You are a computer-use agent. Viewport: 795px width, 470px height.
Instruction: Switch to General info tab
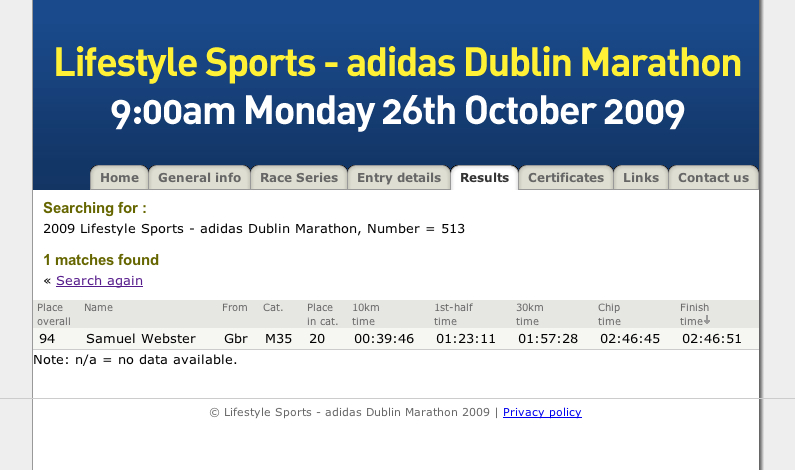pos(199,177)
